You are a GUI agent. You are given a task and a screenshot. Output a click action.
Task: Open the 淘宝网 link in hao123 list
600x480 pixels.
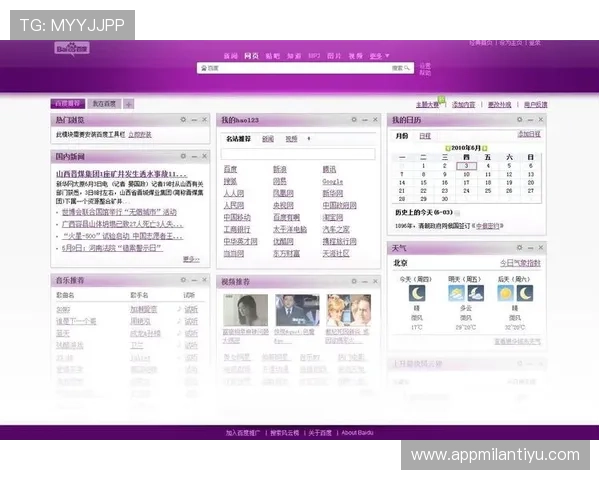(x=333, y=217)
